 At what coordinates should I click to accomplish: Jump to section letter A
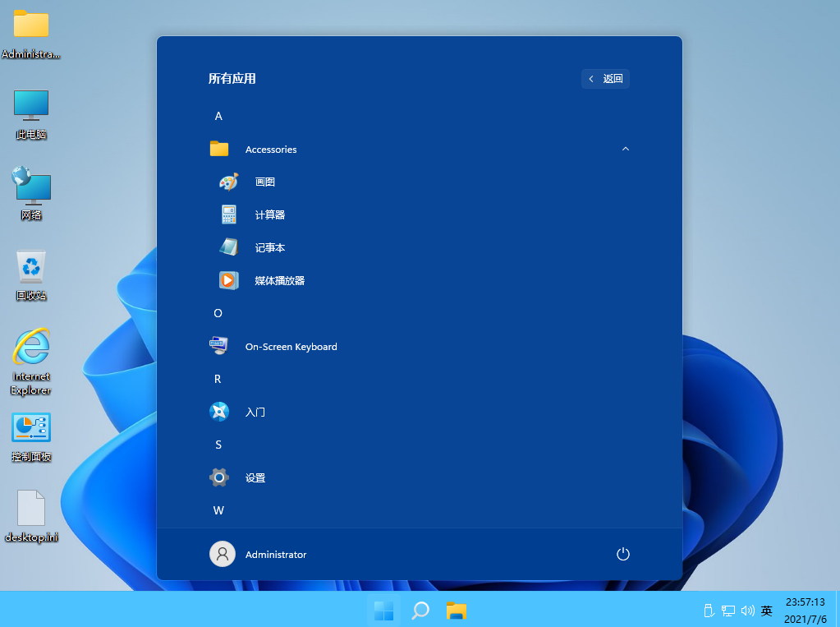(218, 116)
